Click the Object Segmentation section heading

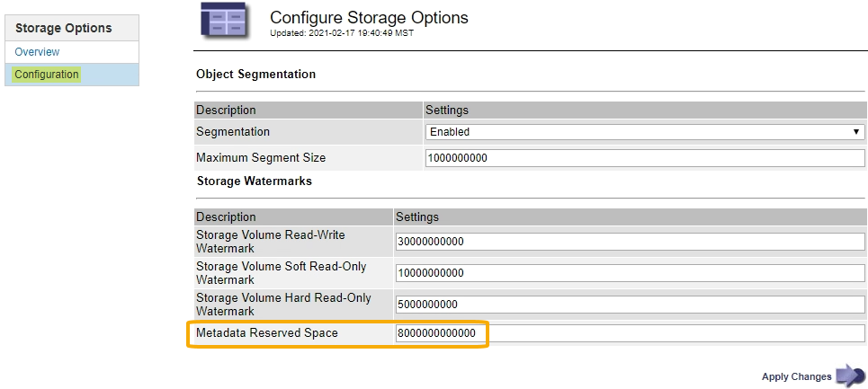click(256, 75)
